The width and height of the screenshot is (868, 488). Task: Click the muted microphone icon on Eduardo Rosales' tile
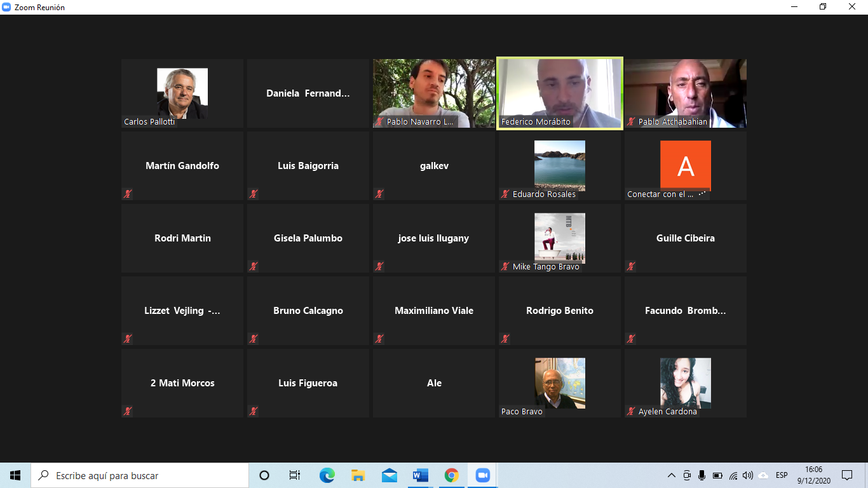pyautogui.click(x=505, y=194)
